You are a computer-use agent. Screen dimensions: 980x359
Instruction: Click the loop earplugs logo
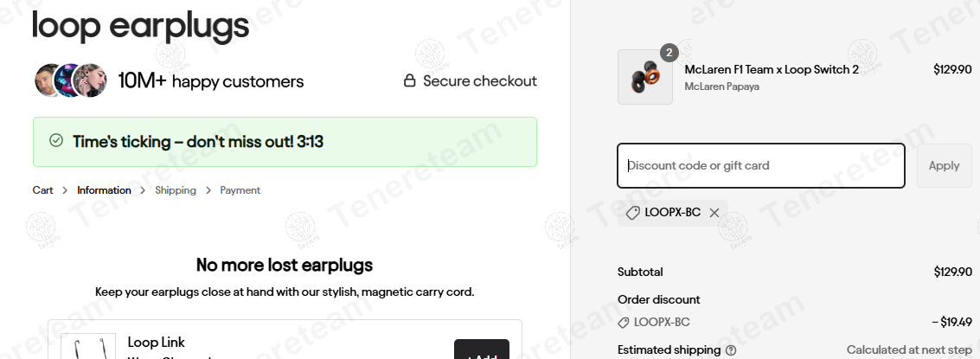click(x=140, y=27)
